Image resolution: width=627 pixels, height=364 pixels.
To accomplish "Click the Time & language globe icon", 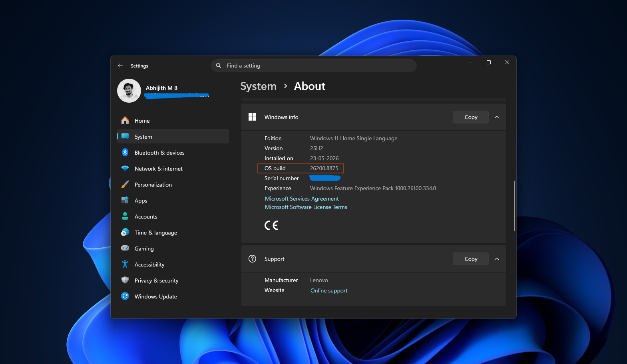I will (x=125, y=232).
